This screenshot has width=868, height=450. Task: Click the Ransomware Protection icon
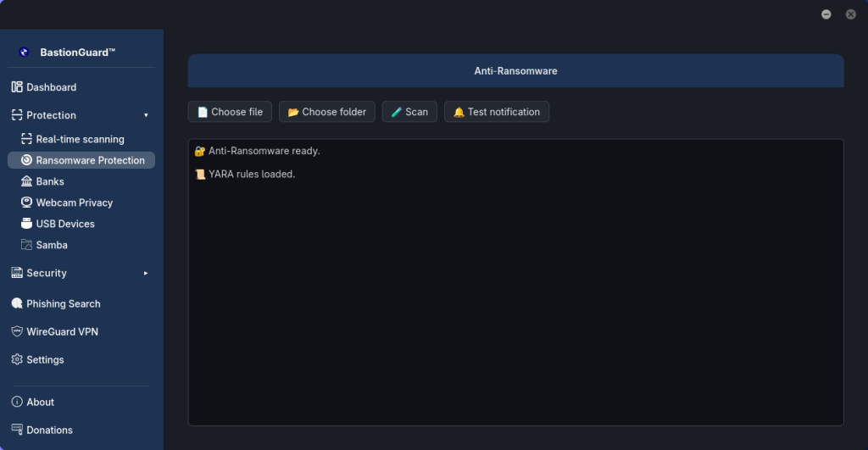click(x=26, y=160)
